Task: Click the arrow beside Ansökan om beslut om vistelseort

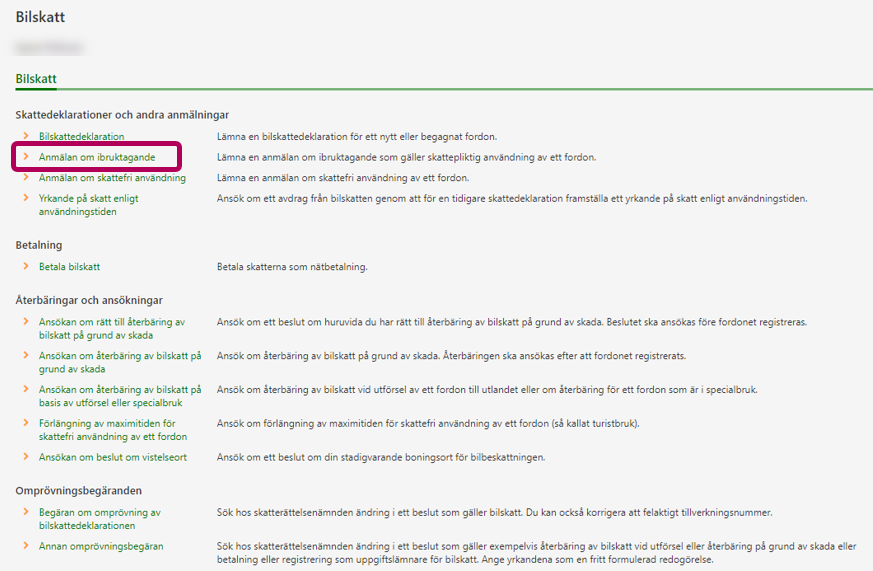Action: 26,457
